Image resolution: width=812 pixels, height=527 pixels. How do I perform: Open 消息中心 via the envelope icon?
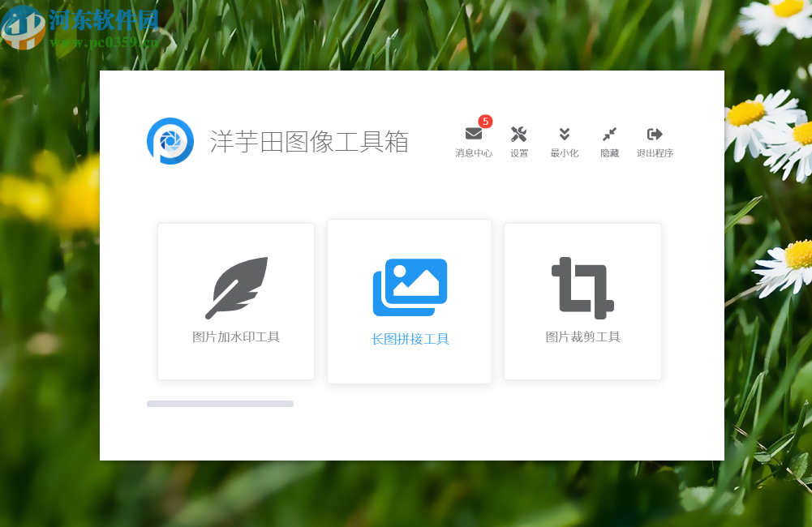tap(474, 133)
